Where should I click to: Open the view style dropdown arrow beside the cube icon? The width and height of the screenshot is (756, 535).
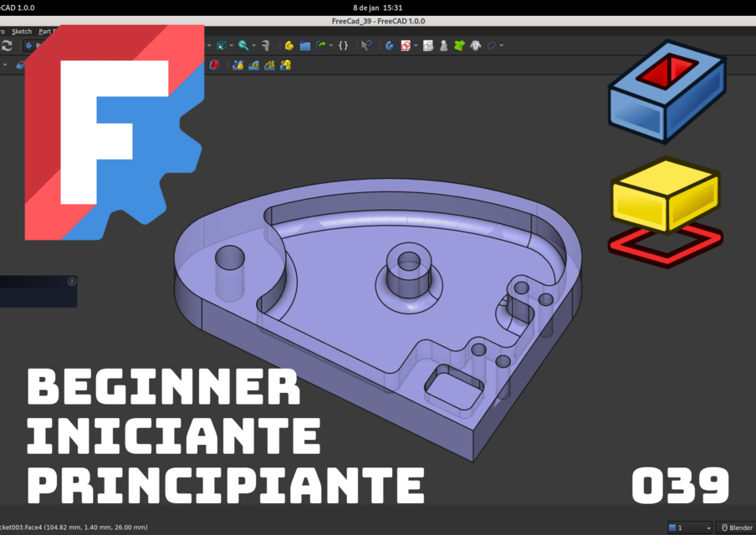tap(231, 45)
